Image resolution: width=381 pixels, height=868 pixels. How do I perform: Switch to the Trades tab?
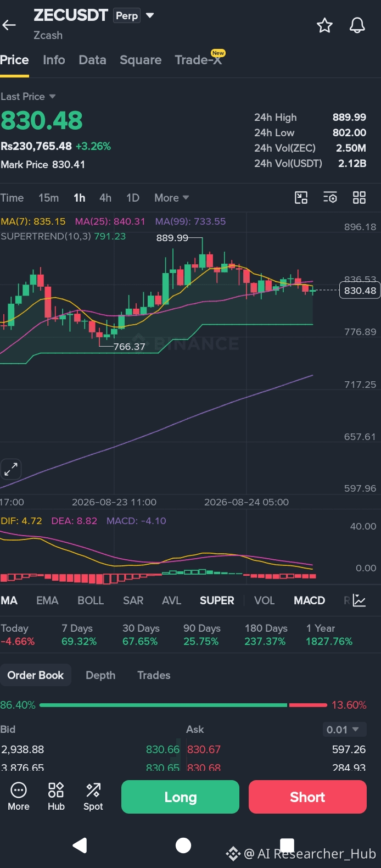click(x=154, y=675)
